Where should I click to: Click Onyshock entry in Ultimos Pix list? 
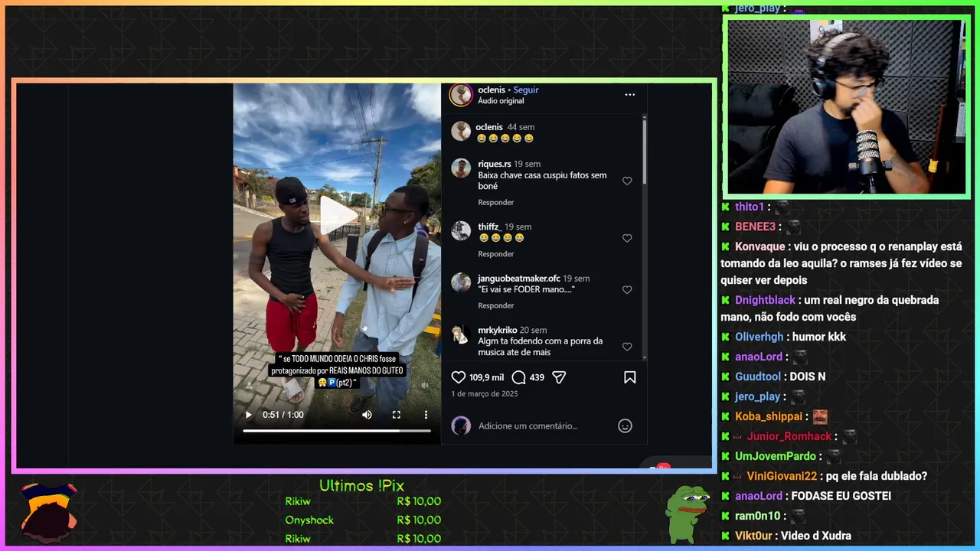point(363,520)
